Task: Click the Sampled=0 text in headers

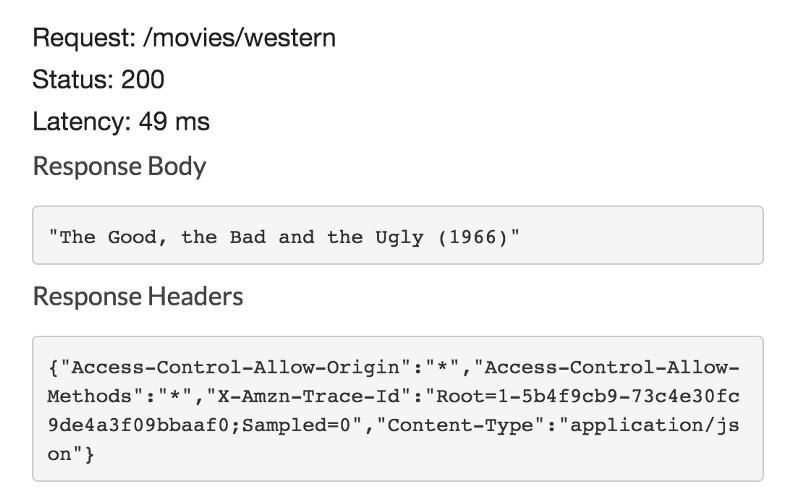Action: click(x=296, y=426)
